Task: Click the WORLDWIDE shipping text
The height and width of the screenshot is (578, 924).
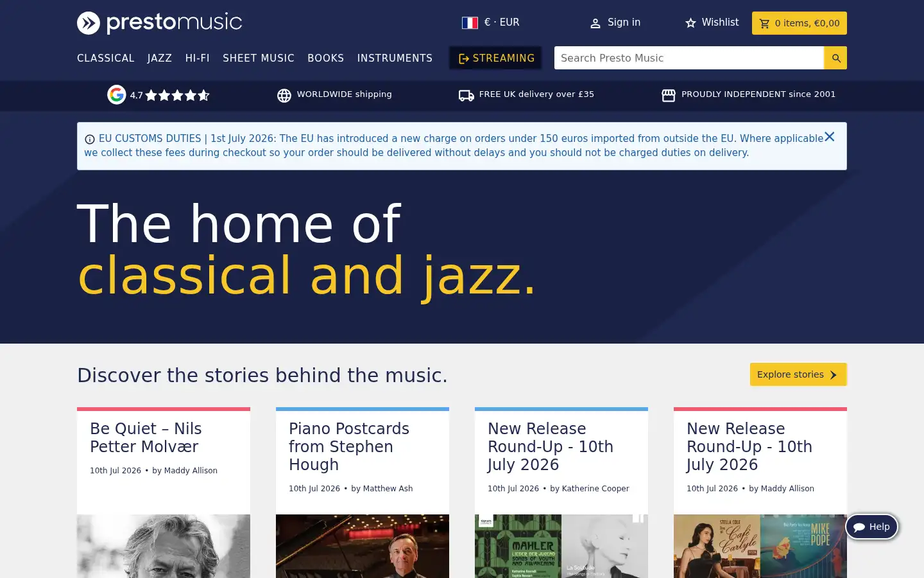Action: [344, 94]
